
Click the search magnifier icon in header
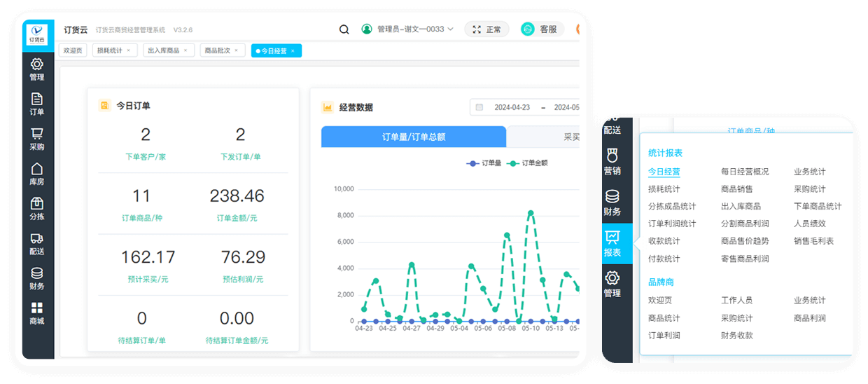coord(344,29)
